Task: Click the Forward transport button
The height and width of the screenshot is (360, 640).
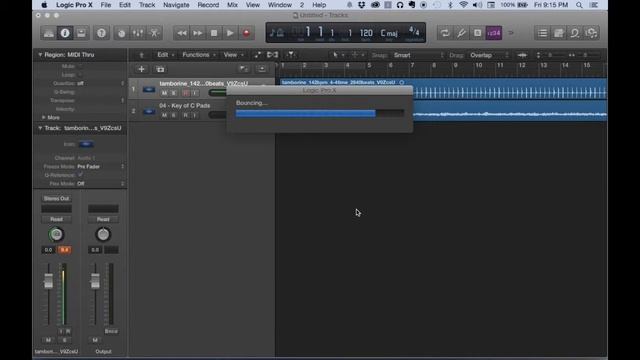Action: [x=198, y=33]
